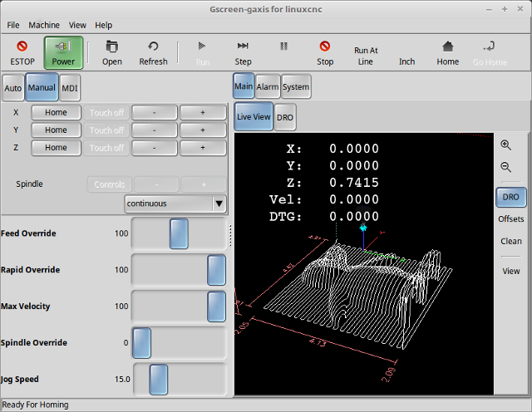Home the X axis
The width and height of the screenshot is (532, 412).
(56, 112)
